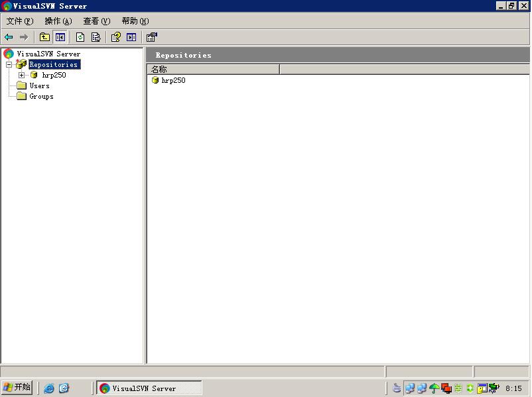The width and height of the screenshot is (532, 397).
Task: Click the VisualSVN title bar app icon
Action: (x=6, y=6)
